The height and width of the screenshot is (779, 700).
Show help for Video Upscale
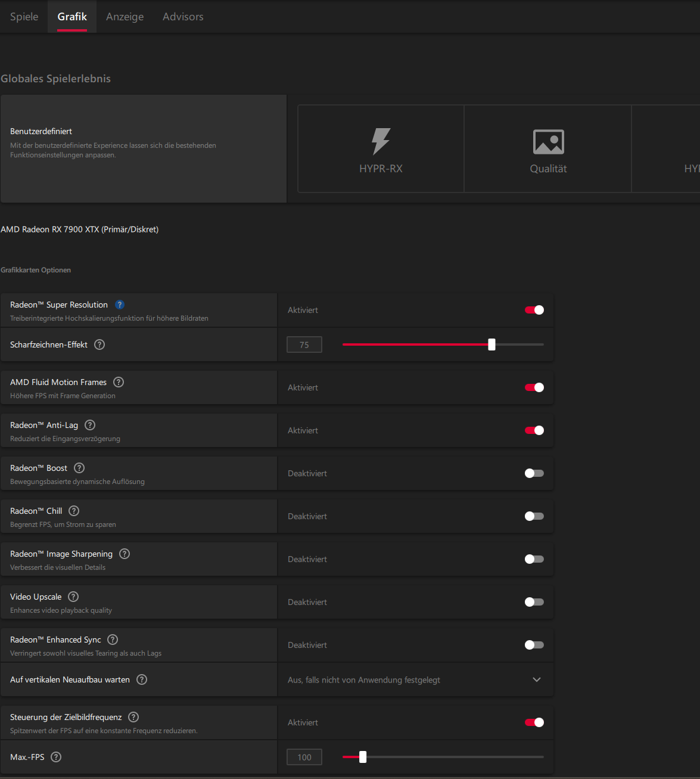point(73,597)
